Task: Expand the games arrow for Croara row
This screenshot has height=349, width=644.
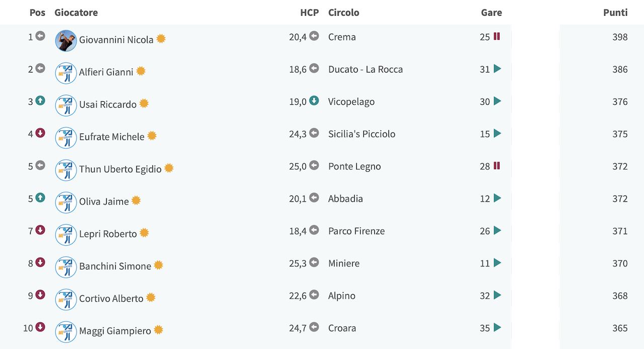Action: click(x=498, y=328)
